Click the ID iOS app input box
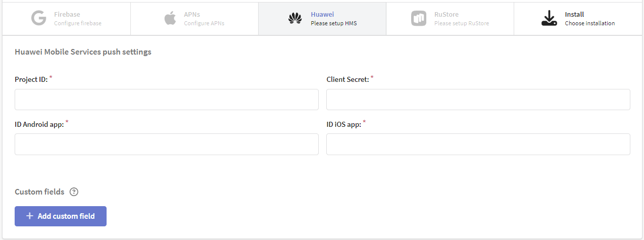Image resolution: width=644 pixels, height=240 pixels. pyautogui.click(x=478, y=144)
